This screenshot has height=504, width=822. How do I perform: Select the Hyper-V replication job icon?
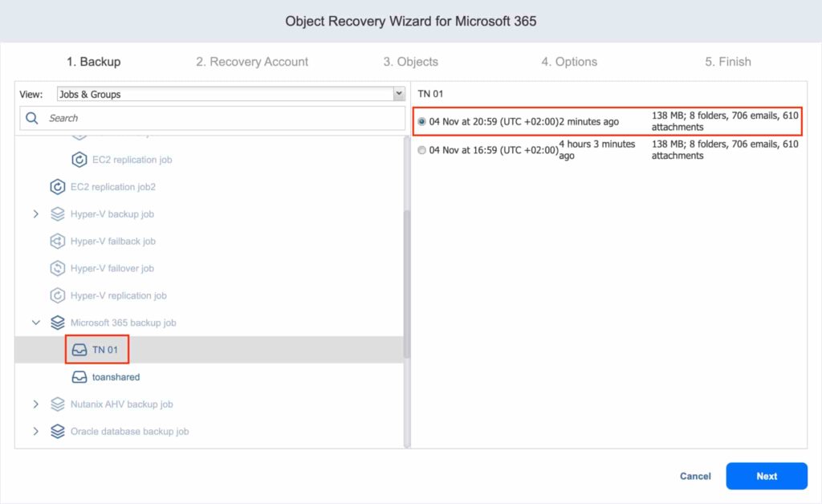point(57,295)
